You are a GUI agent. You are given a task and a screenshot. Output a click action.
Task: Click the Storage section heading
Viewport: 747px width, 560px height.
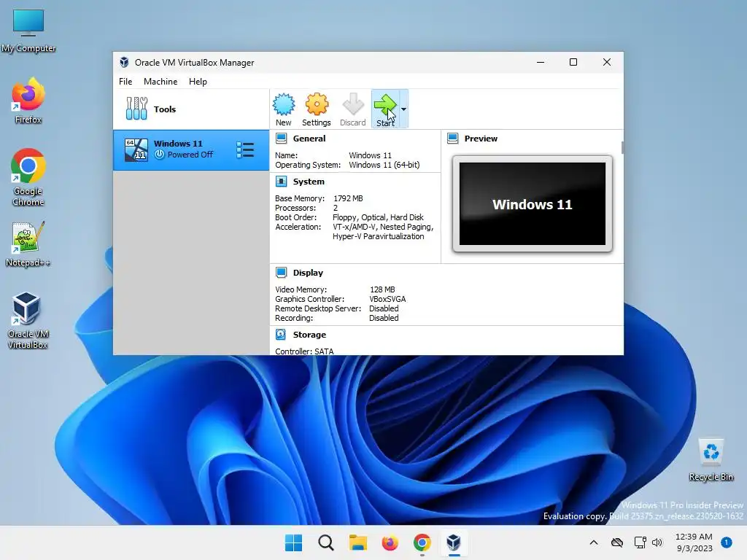tap(309, 335)
